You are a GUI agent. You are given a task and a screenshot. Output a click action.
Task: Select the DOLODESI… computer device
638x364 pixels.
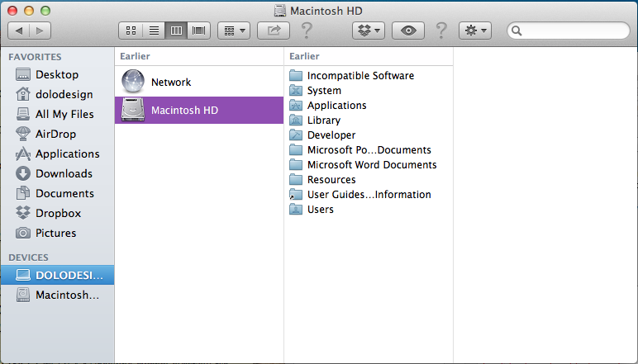[x=57, y=275]
